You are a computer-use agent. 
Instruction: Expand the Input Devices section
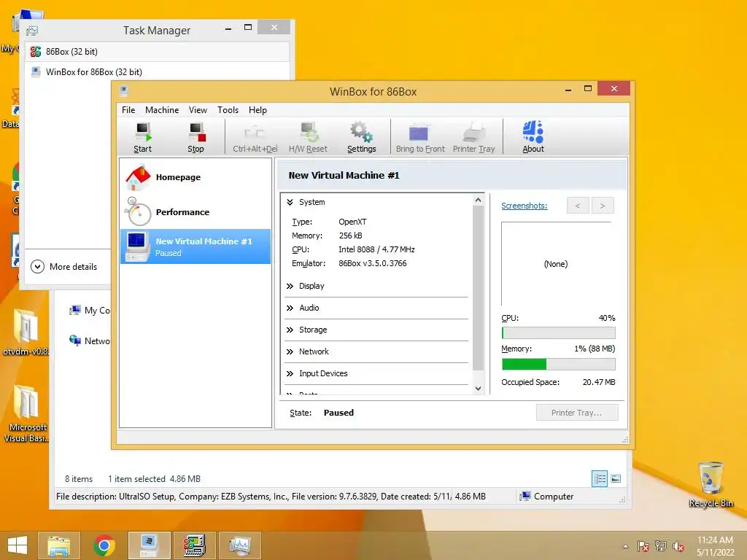pyautogui.click(x=290, y=374)
